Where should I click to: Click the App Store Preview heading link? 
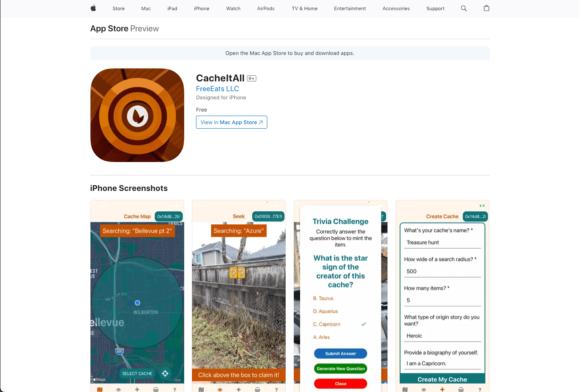click(125, 28)
